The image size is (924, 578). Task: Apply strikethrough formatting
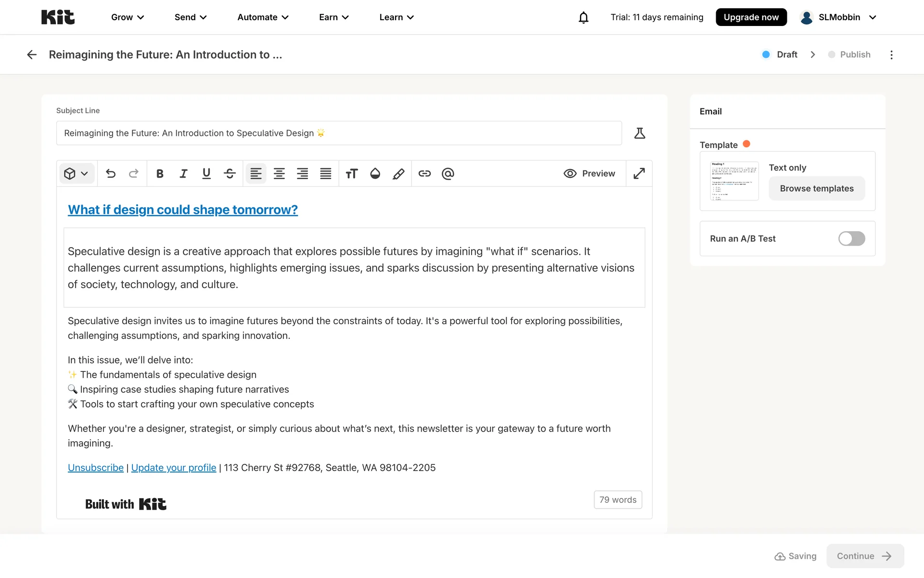[x=230, y=173]
